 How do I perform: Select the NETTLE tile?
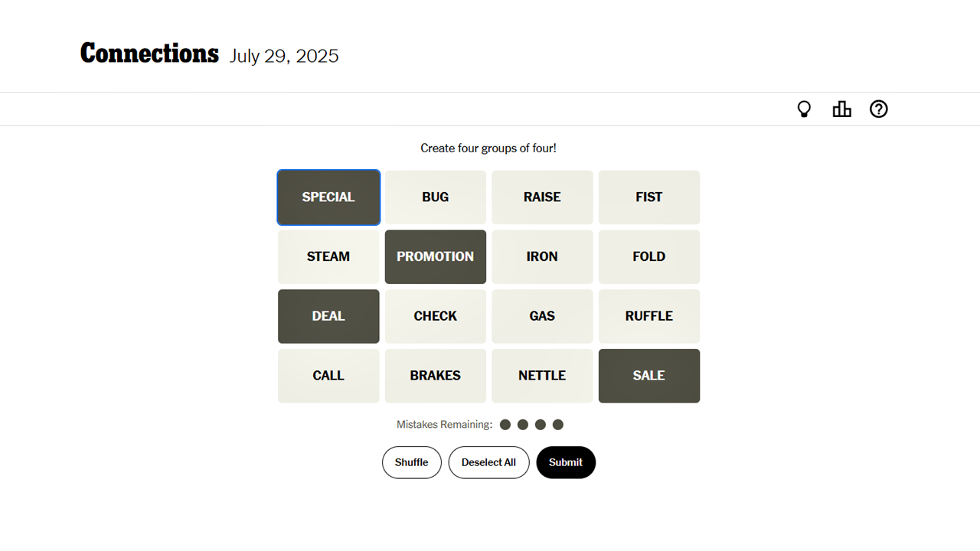(x=542, y=376)
